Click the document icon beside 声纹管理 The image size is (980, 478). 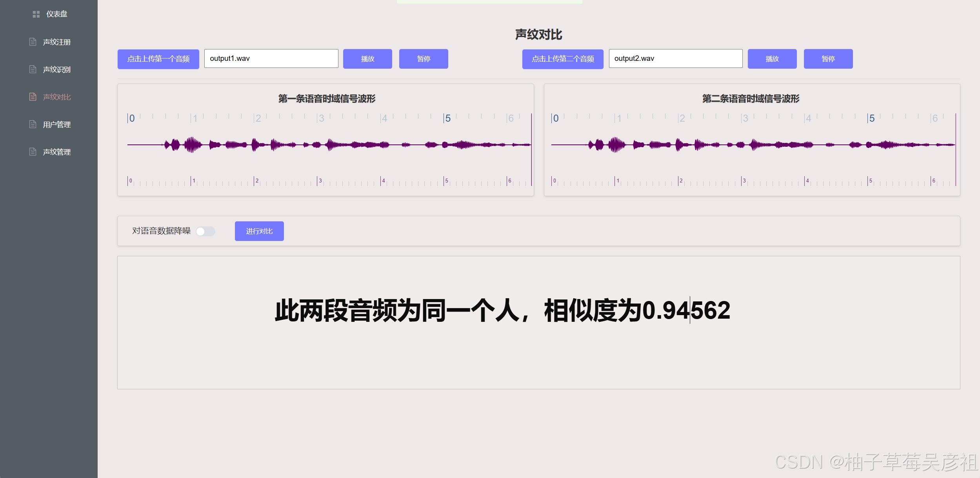coord(33,152)
